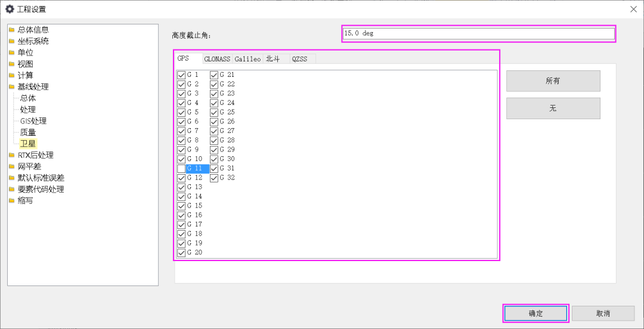The width and height of the screenshot is (644, 329).
Task: Enable the unchecked G 11 satellite
Action: (181, 169)
